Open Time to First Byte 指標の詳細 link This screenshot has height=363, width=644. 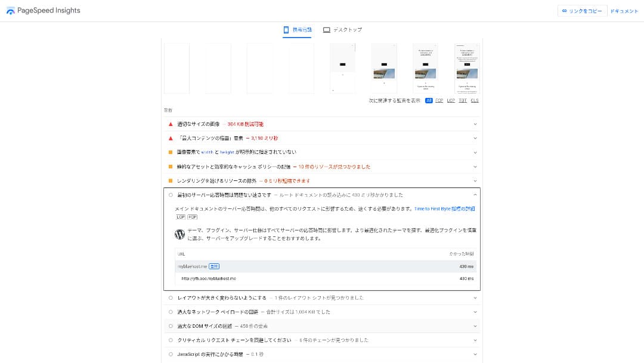(445, 209)
